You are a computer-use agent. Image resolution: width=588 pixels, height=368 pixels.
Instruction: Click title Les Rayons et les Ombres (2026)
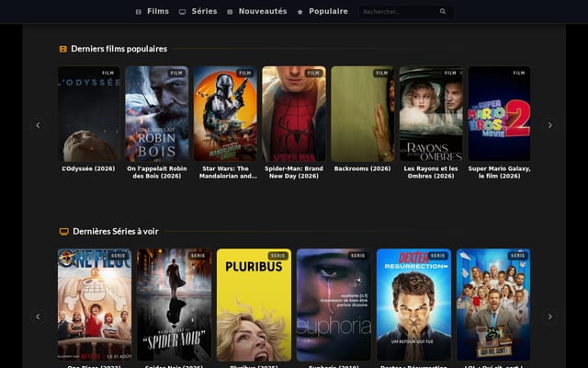[x=431, y=172]
